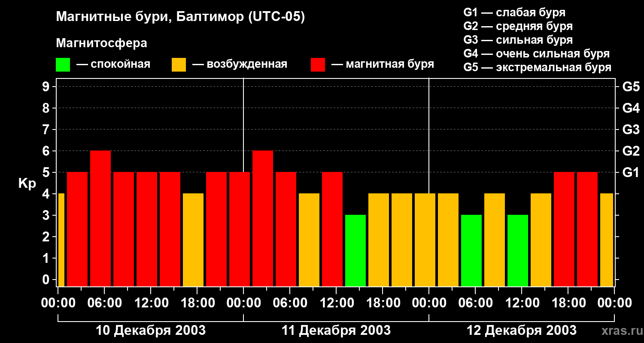
Task: Open the xras.ru watermark link
Action: pos(620,331)
